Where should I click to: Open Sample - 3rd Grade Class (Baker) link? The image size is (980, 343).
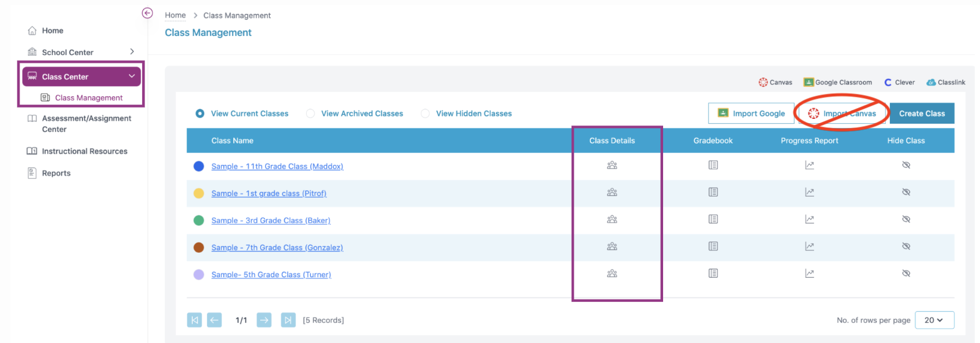pyautogui.click(x=270, y=220)
